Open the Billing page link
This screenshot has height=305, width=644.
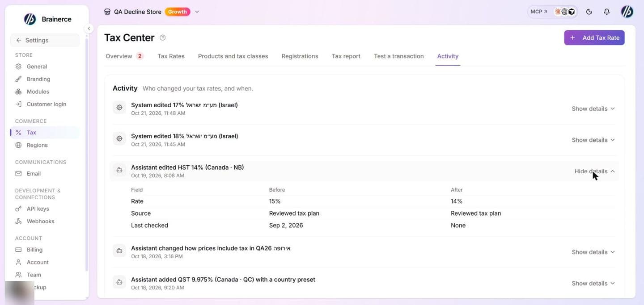tap(34, 250)
